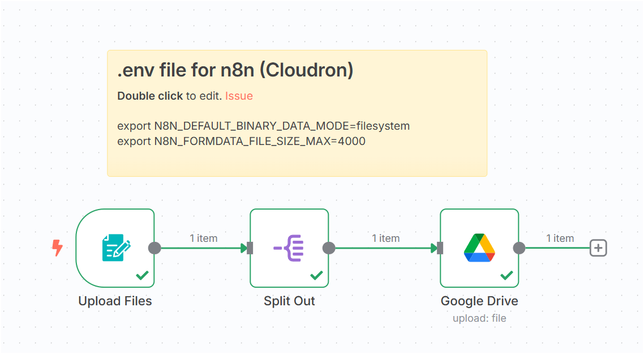Open the Issue link in sticky note
This screenshot has height=354, width=644.
(x=239, y=96)
